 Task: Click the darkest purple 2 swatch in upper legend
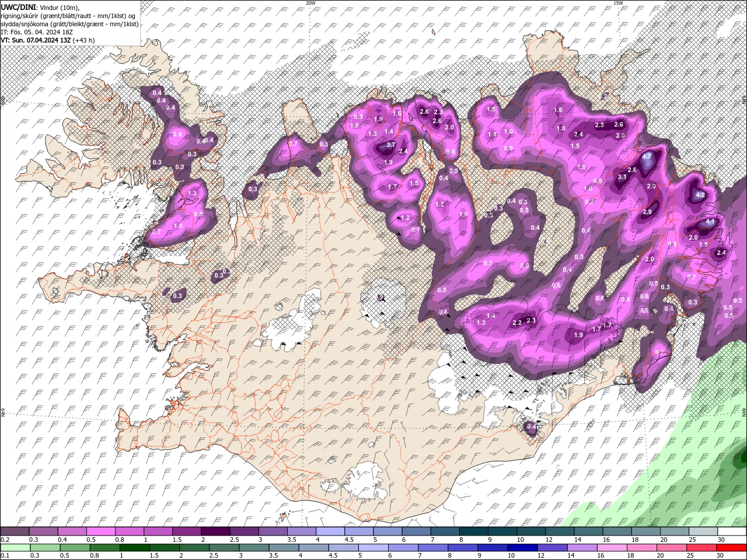pyautogui.click(x=215, y=531)
